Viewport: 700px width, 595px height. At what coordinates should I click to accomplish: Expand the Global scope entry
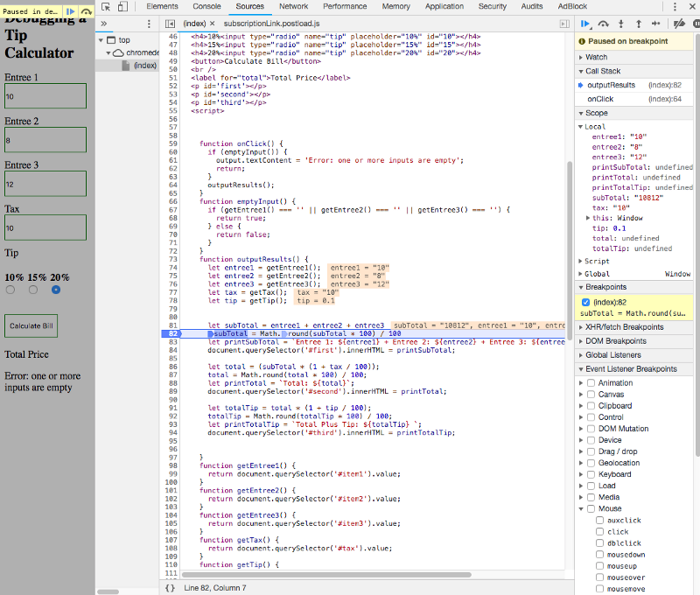597,274
